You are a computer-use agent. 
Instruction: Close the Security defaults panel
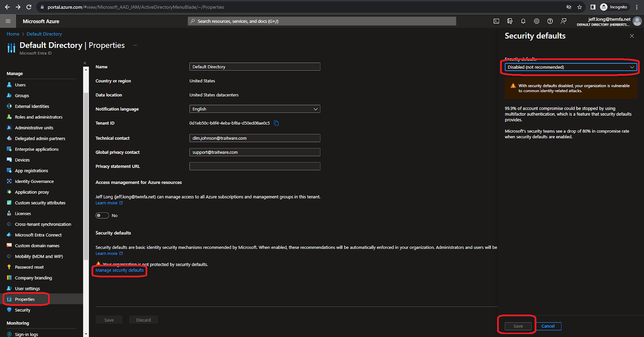(x=632, y=36)
